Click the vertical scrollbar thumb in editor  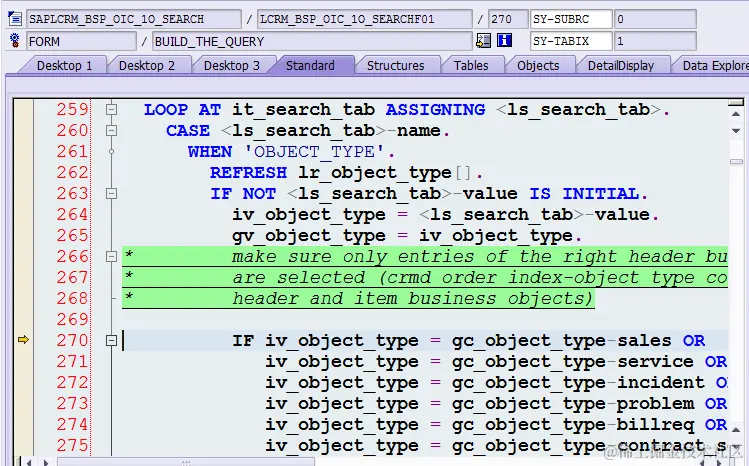[736, 161]
